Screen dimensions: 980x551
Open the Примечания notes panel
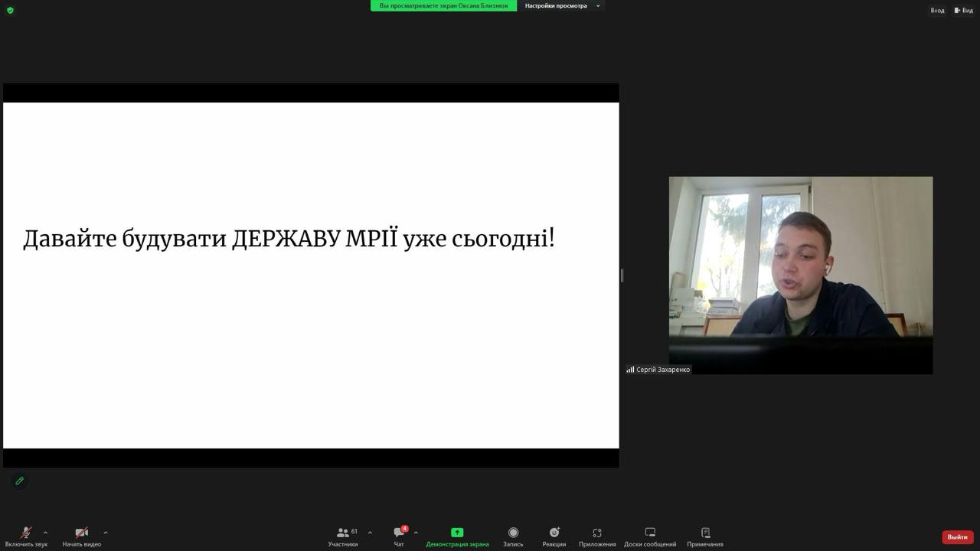coord(705,536)
